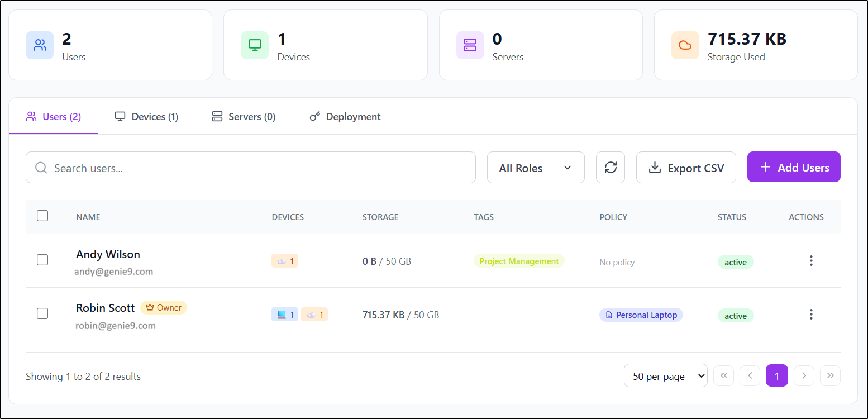Click the Personal Laptop policy tag

[641, 315]
